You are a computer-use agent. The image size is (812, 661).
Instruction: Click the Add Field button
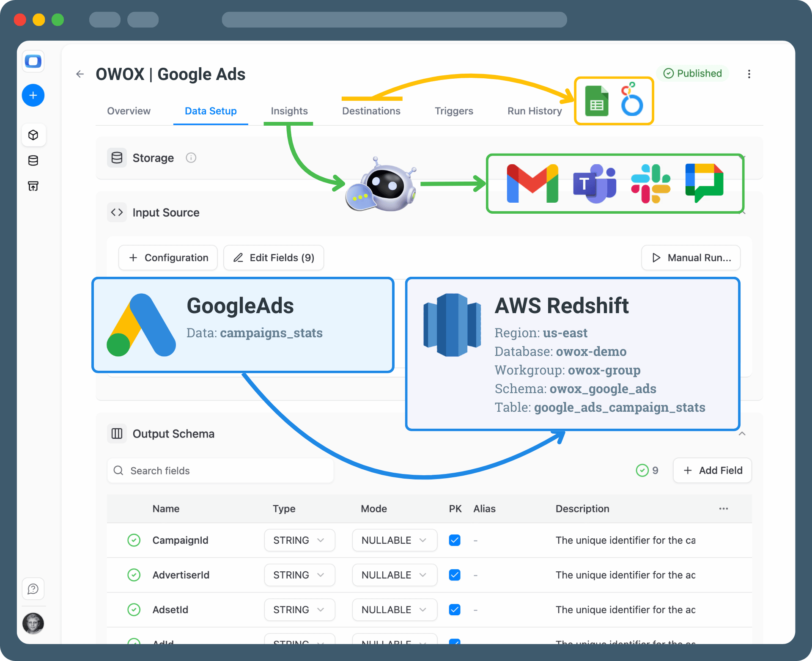tap(712, 470)
